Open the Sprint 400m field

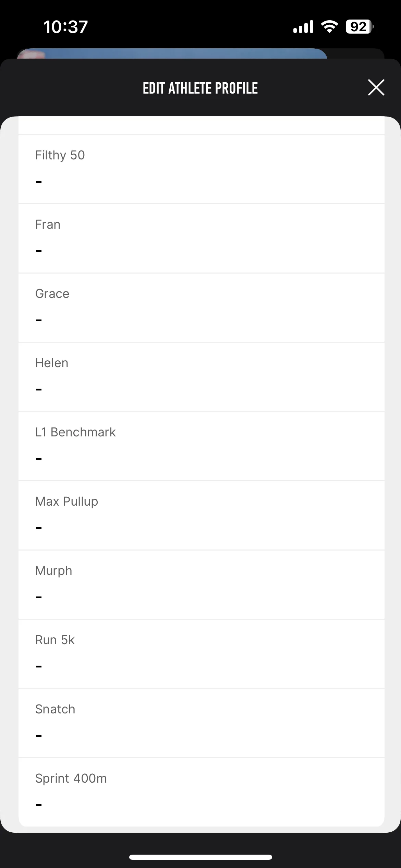(202, 792)
